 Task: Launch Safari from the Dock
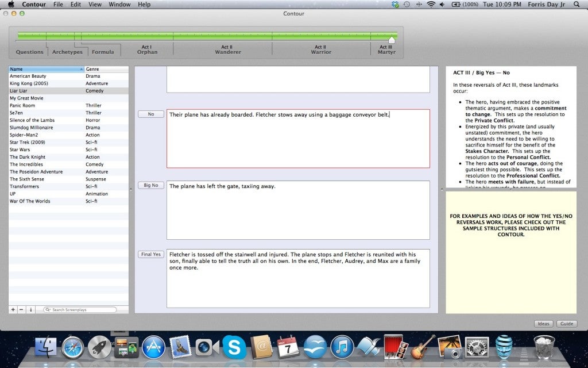[73, 347]
